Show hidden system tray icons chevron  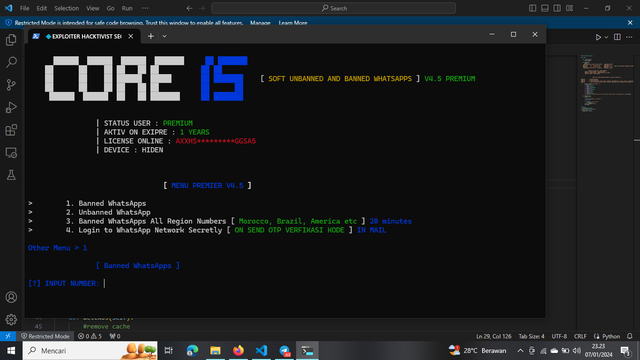coord(520,351)
